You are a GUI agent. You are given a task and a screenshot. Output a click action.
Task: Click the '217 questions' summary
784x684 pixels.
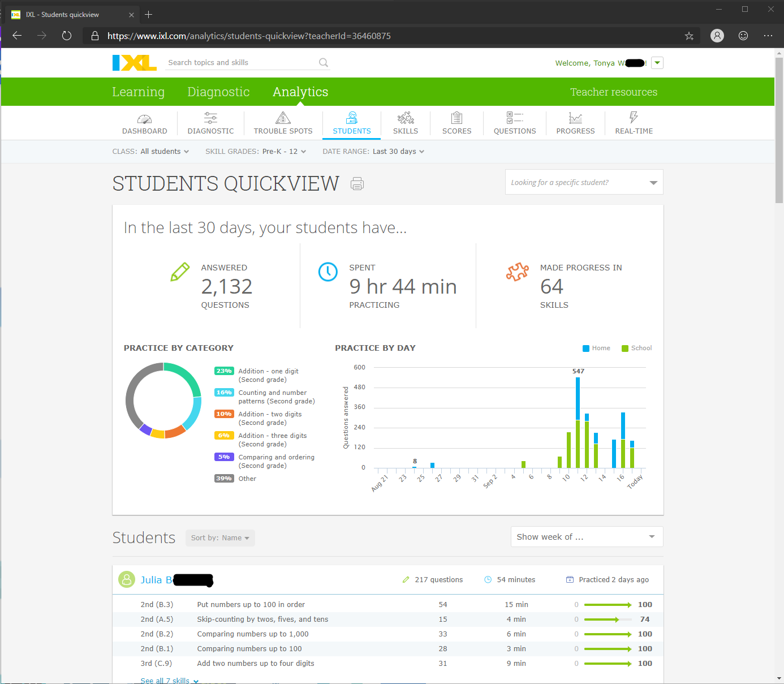(x=438, y=580)
